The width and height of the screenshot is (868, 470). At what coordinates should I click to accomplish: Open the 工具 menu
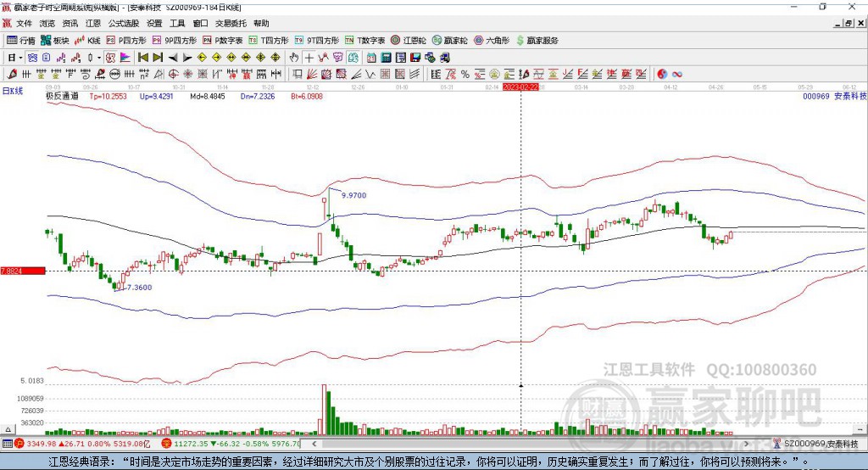tap(177, 23)
